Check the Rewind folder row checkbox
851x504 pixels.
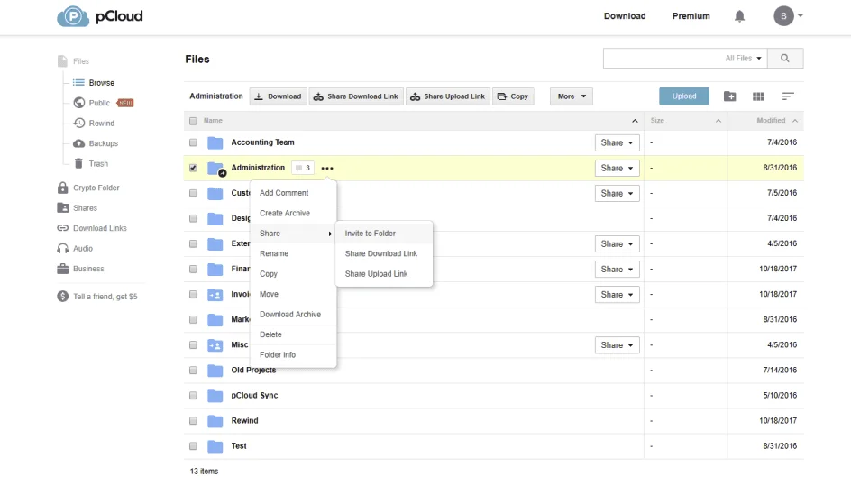click(193, 421)
